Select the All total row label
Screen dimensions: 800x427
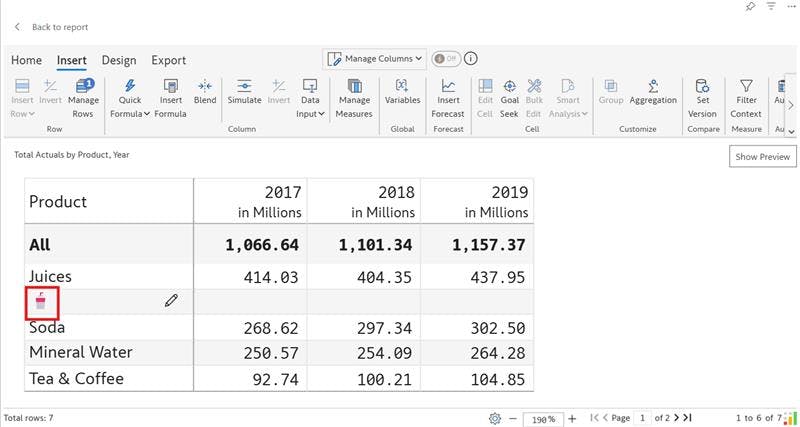click(x=40, y=244)
